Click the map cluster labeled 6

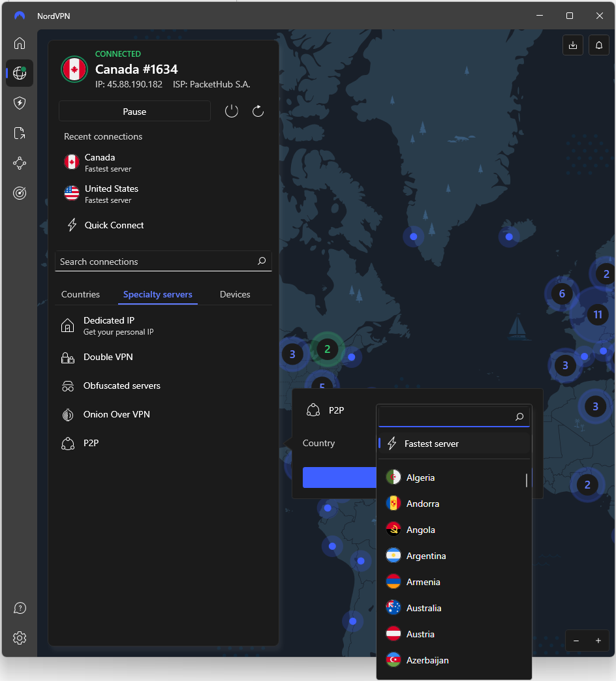click(x=562, y=294)
